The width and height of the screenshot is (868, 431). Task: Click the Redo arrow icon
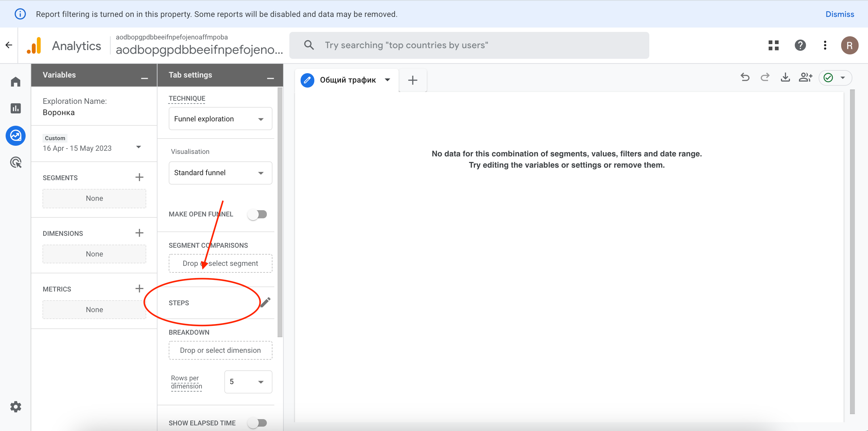tap(765, 78)
